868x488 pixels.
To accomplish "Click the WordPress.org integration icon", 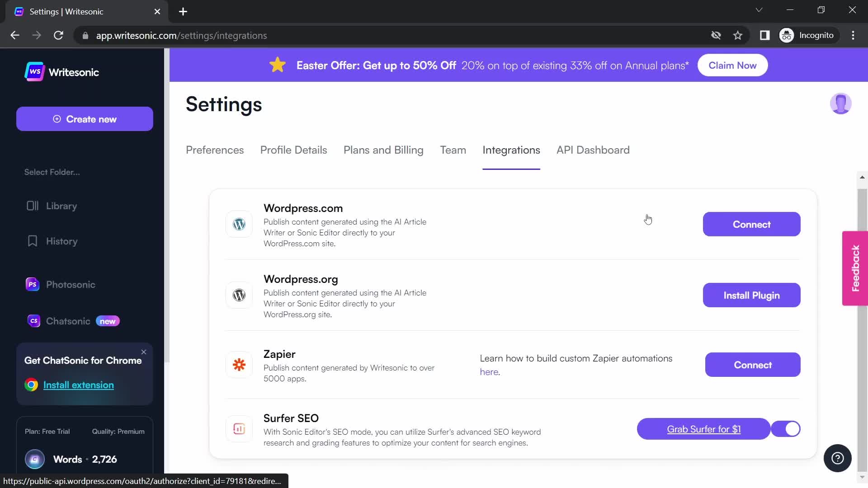I will pos(239,295).
